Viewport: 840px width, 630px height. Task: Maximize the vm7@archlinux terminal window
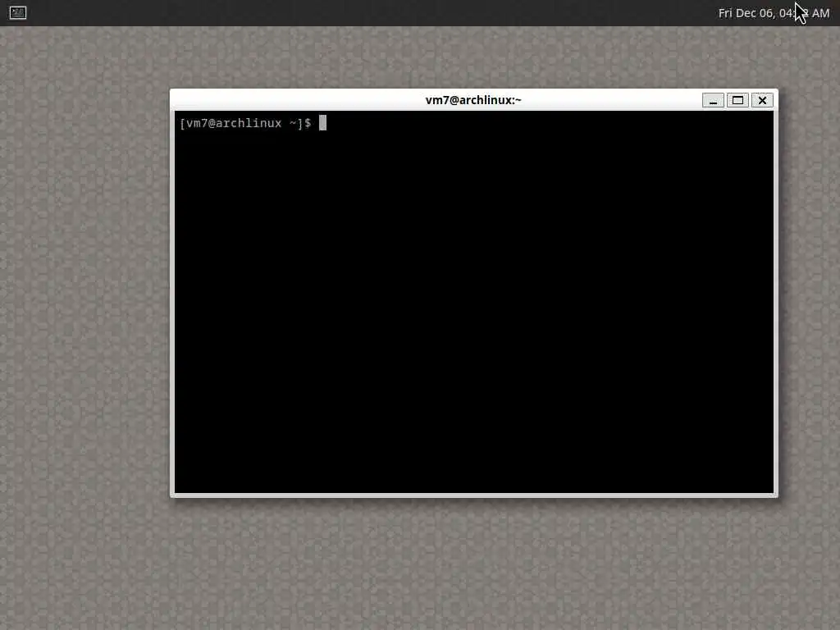(x=737, y=100)
